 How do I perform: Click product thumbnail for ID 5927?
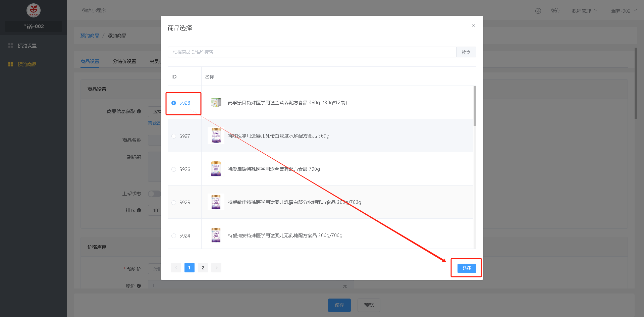(x=216, y=136)
